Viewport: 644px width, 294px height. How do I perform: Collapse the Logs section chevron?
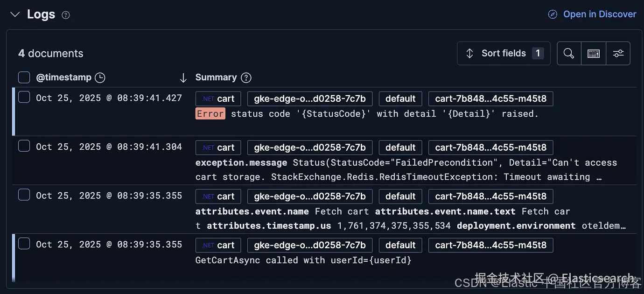coord(15,14)
